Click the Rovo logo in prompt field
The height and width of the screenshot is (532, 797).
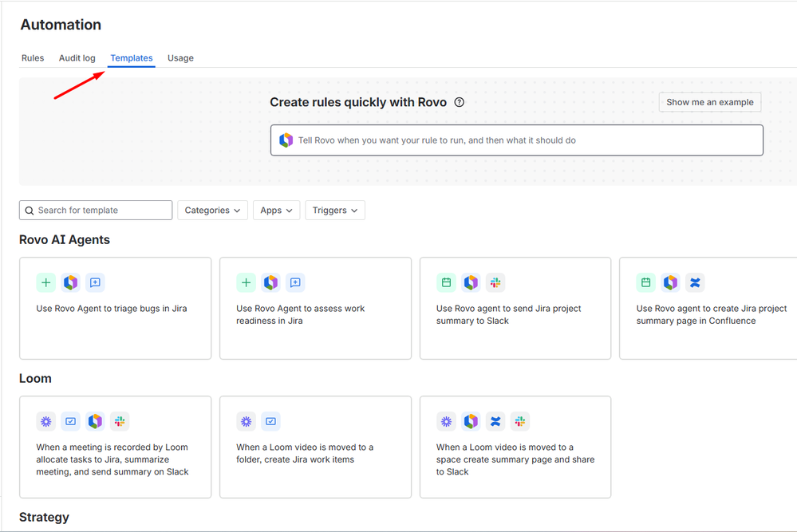(x=286, y=140)
